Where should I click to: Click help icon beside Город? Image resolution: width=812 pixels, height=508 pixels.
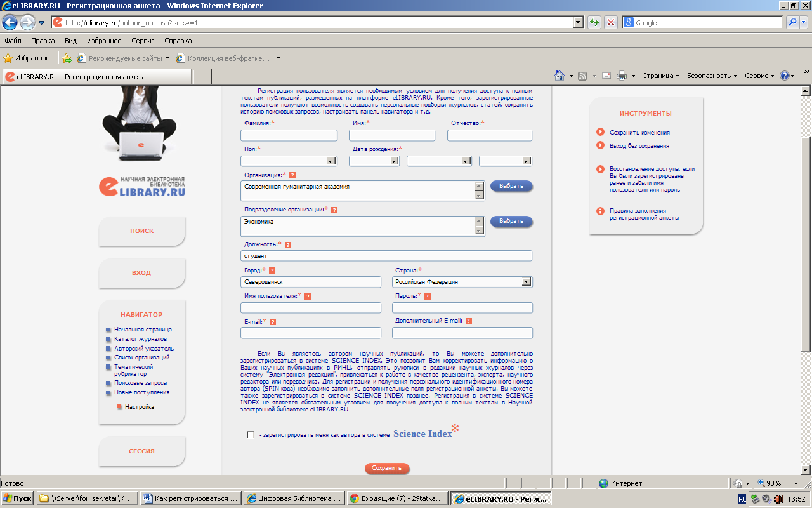(272, 271)
